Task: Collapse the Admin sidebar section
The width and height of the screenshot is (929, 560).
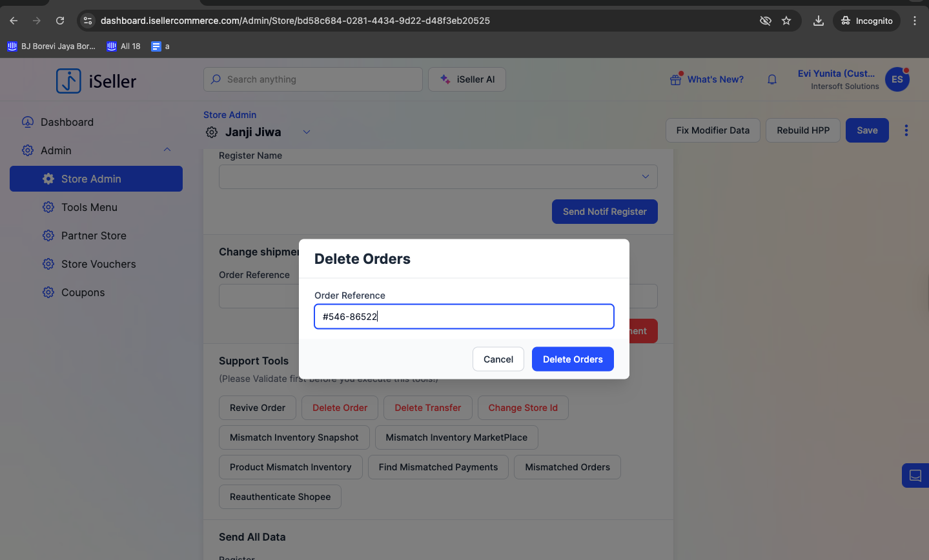Action: 167,150
